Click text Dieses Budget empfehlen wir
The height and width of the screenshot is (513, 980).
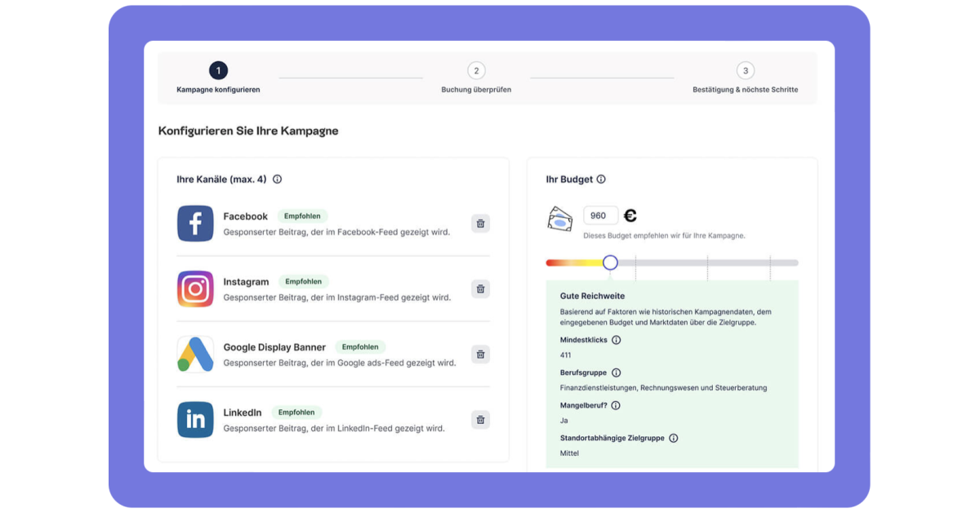[664, 236]
